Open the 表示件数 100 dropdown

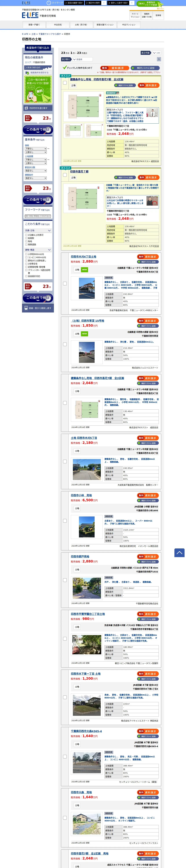click(156, 53)
